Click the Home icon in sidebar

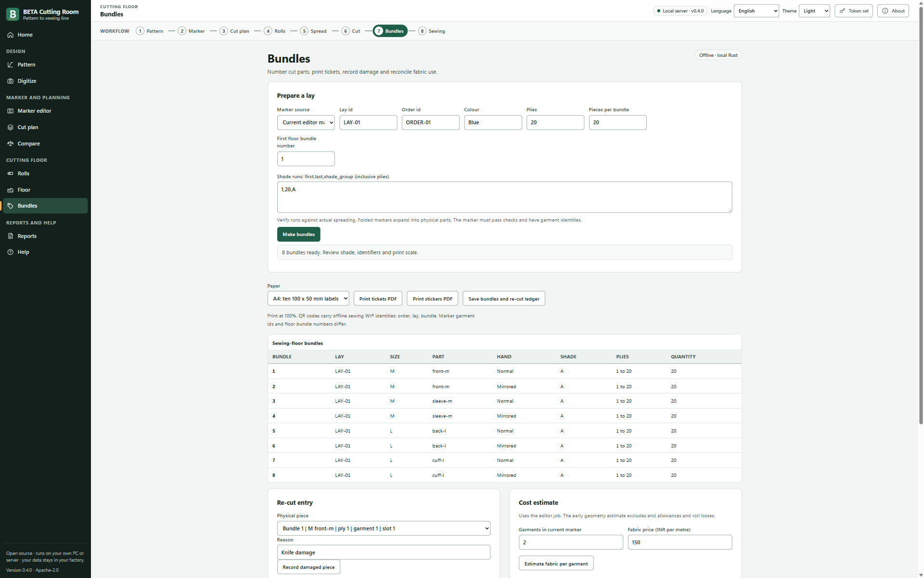point(10,35)
